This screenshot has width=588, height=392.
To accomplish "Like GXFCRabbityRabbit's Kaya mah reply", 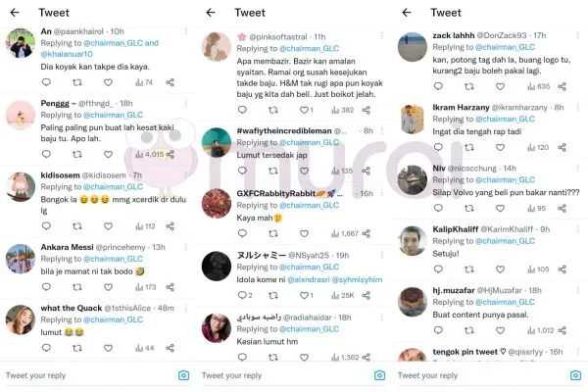I will [x=304, y=233].
